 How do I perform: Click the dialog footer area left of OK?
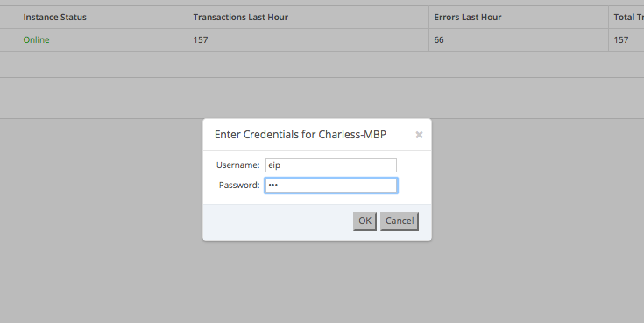coord(278,221)
